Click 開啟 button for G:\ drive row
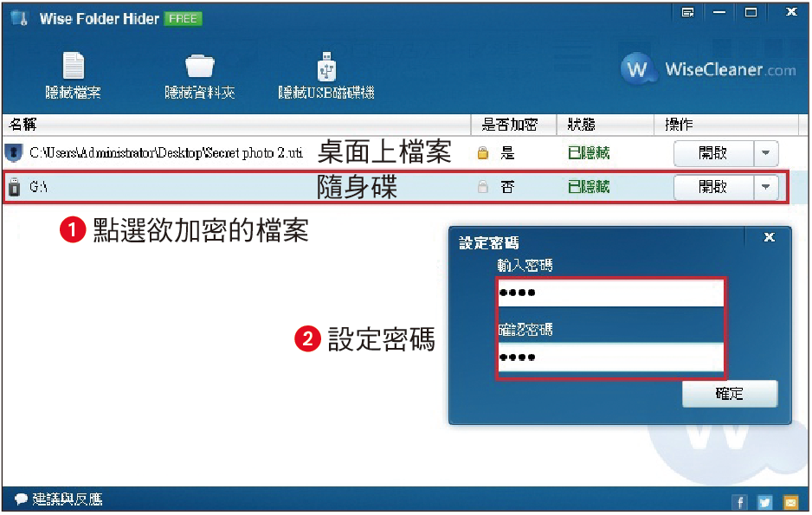This screenshot has width=812, height=515. tap(713, 187)
